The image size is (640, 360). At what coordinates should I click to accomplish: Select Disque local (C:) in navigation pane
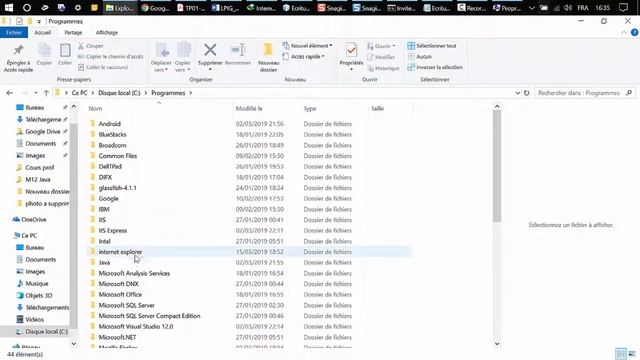click(x=46, y=331)
